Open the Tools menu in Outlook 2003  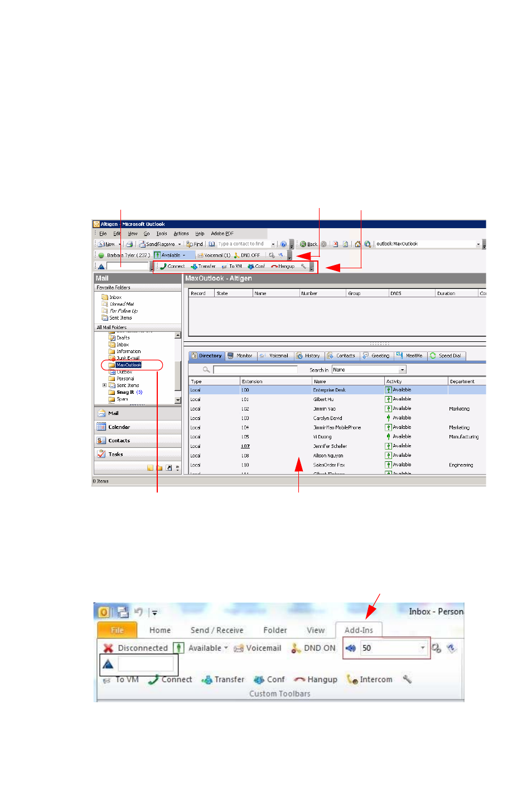click(x=162, y=234)
